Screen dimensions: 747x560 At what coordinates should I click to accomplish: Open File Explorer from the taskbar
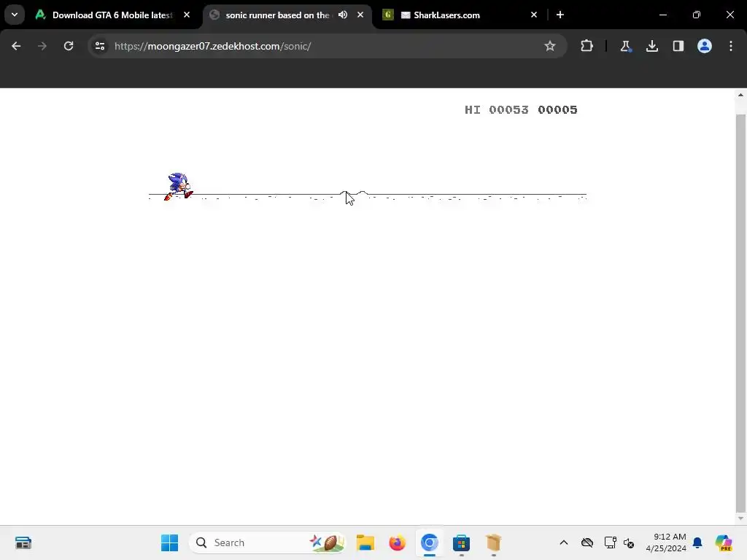[365, 542]
